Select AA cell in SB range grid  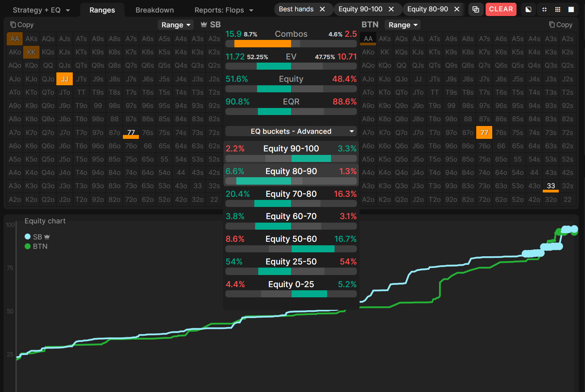[x=15, y=39]
